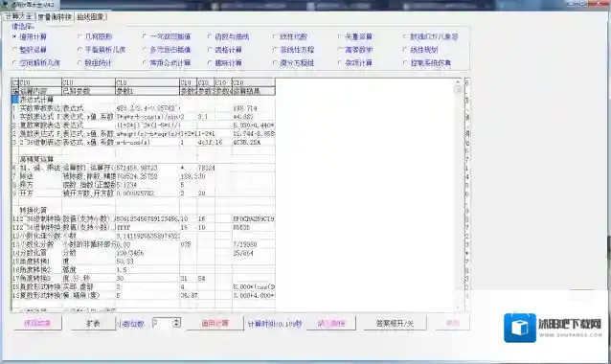
Task: Click the 答案框开/关 button
Action: tap(395, 323)
